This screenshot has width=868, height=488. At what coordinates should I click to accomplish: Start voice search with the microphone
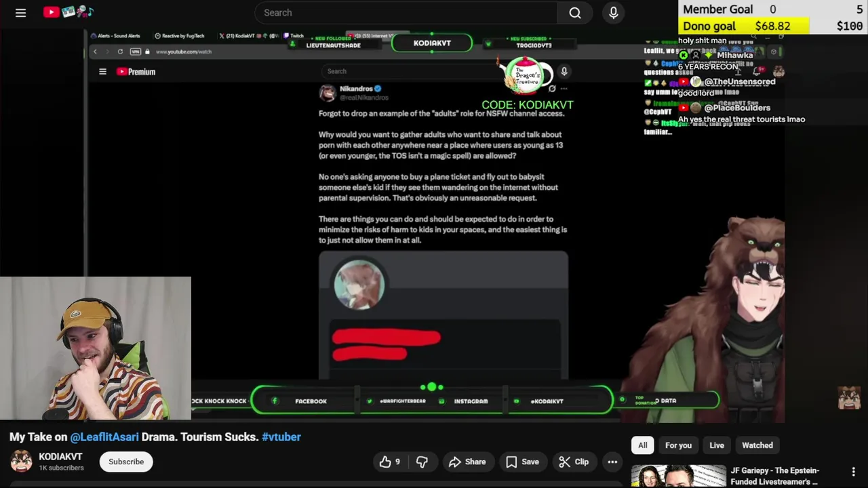614,13
